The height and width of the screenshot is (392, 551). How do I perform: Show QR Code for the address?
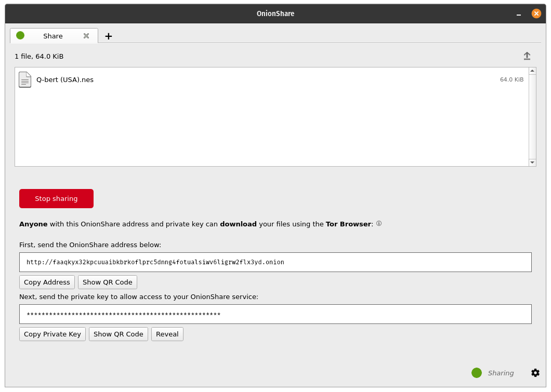[108, 282]
